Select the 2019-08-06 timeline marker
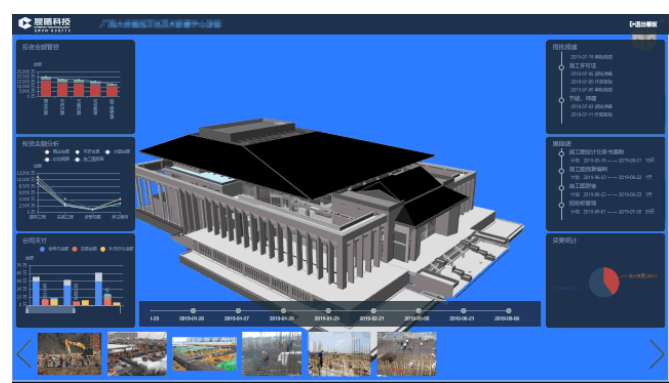Viewport: 669px width, 383px height. point(509,310)
